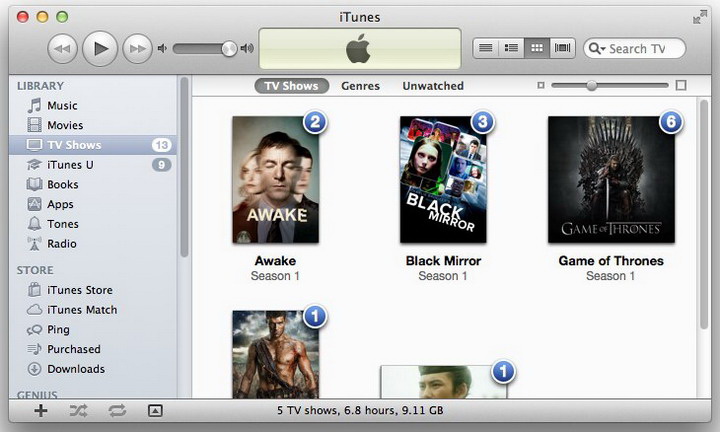Select the Black Mirror show artwork
720x432 pixels.
[x=443, y=180]
